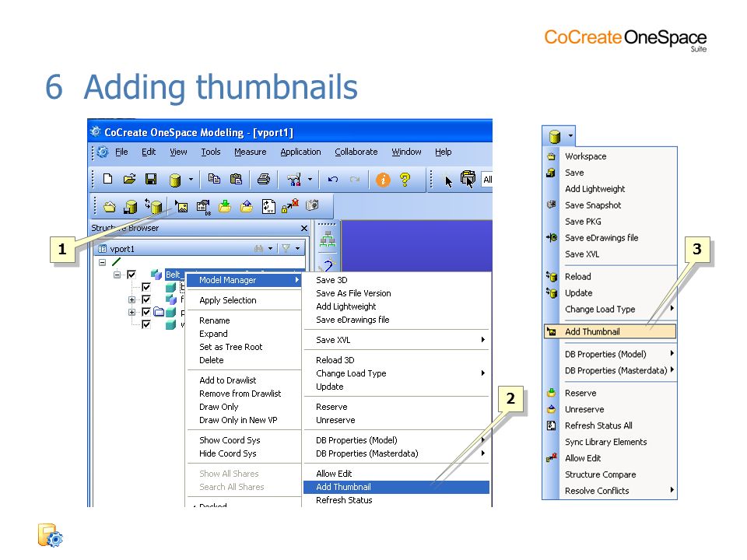747x560 pixels.
Task: Click Save eDrawings file in right dropdown menu
Action: [601, 238]
